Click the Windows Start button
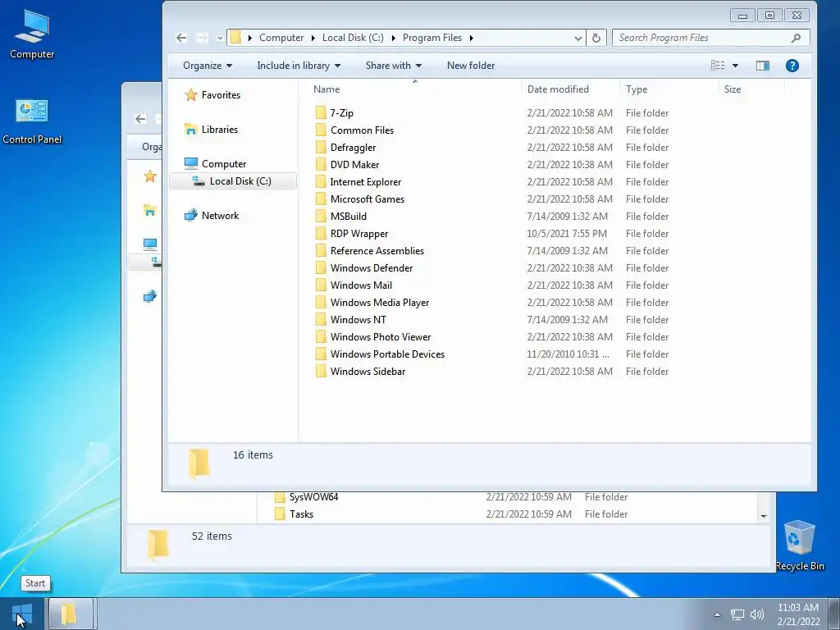Screen dimensions: 840x630 click(21, 614)
